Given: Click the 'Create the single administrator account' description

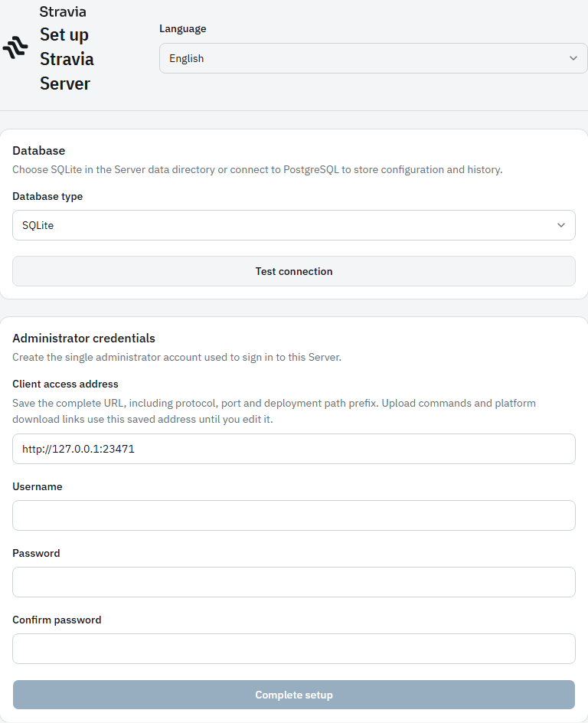Looking at the screenshot, I should (x=177, y=358).
